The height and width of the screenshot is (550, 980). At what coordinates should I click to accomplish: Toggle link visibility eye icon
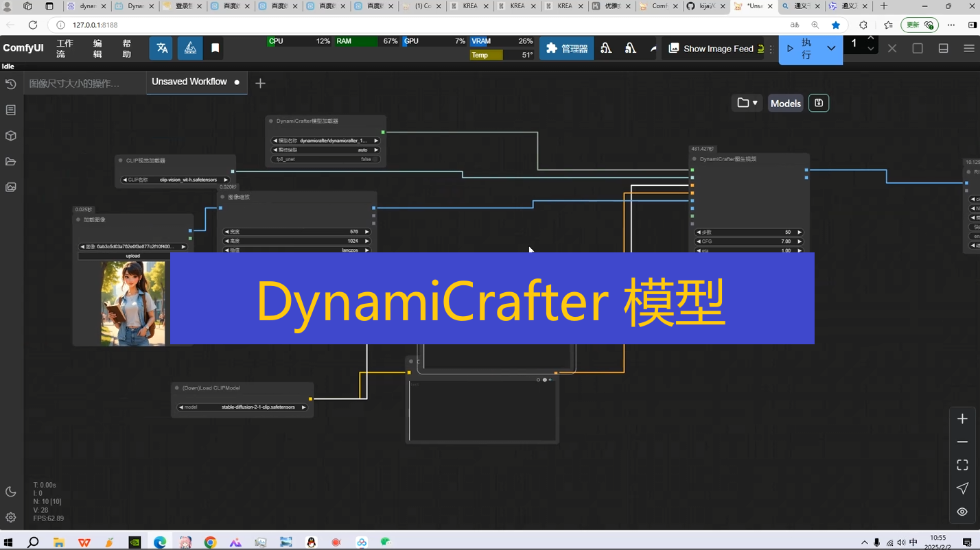pyautogui.click(x=962, y=512)
